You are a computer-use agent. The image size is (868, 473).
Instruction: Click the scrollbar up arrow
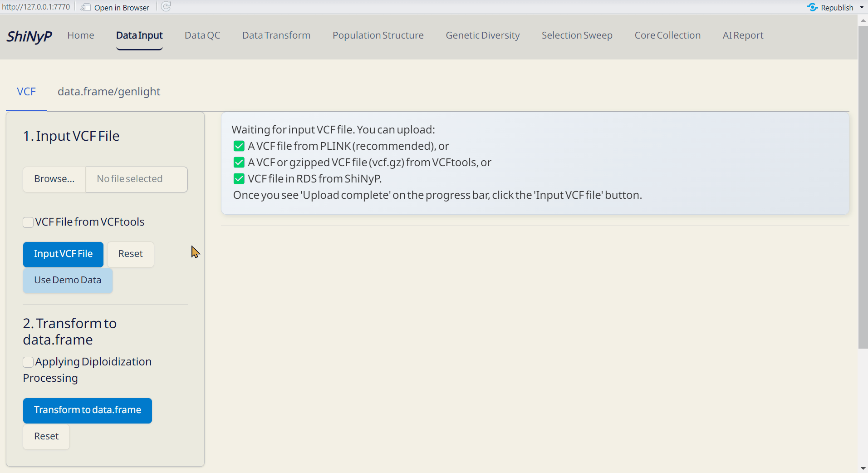863,20
